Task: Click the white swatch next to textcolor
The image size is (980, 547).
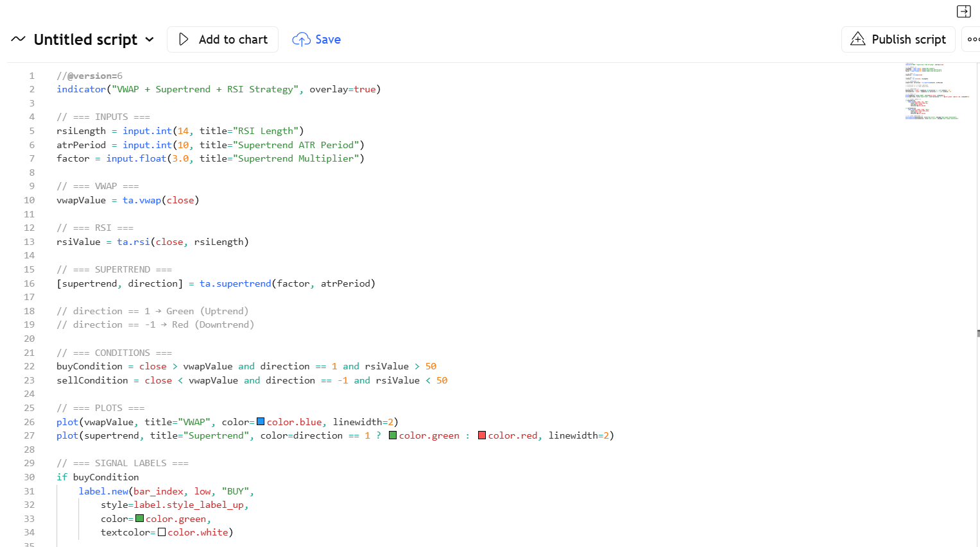Action: [x=162, y=532]
